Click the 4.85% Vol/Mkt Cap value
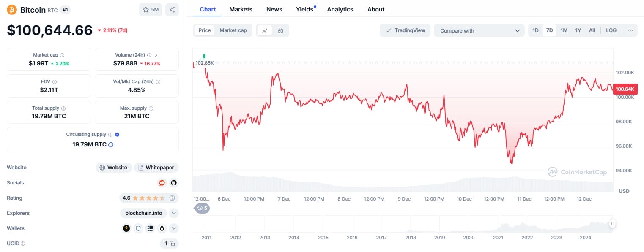The width and height of the screenshot is (644, 252). click(137, 90)
